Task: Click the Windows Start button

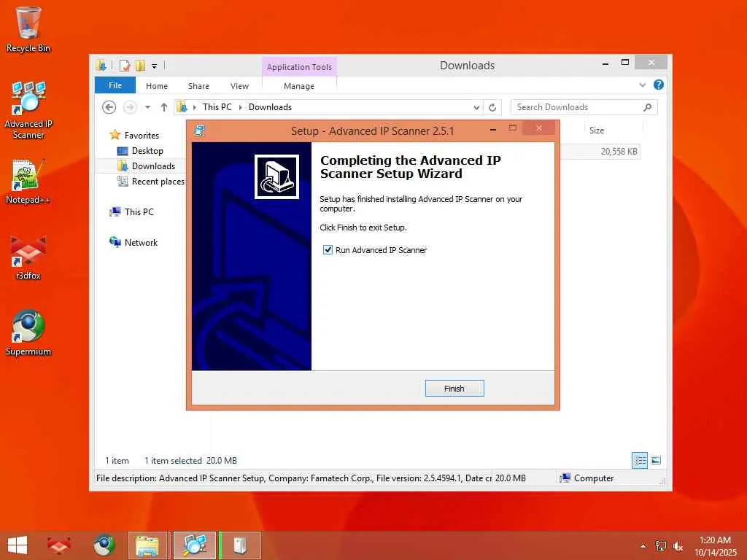Action: (x=18, y=545)
